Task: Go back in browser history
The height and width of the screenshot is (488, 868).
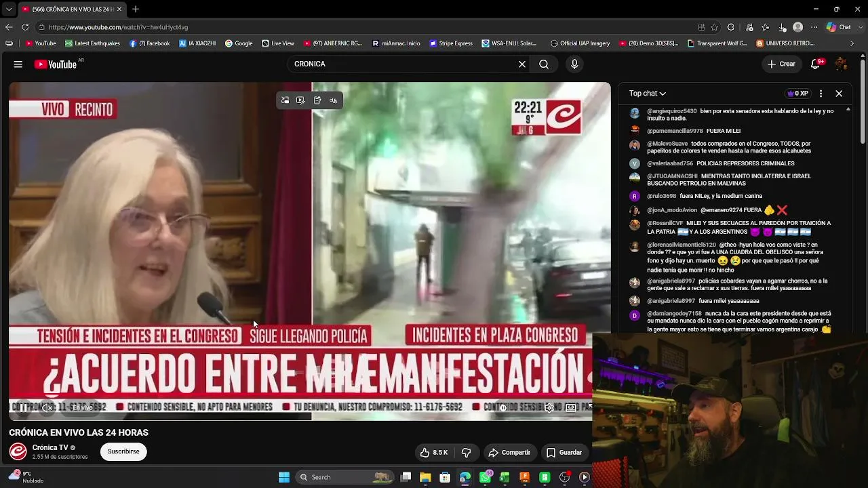Action: (x=9, y=27)
